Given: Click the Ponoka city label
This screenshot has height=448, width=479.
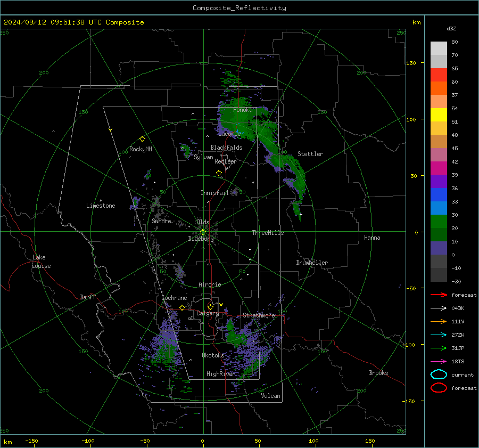Looking at the screenshot, I should pos(243,110).
